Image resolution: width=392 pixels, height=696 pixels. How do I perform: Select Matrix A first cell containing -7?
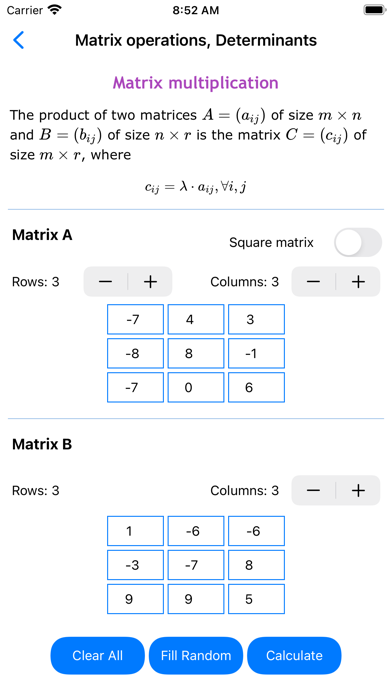[135, 319]
